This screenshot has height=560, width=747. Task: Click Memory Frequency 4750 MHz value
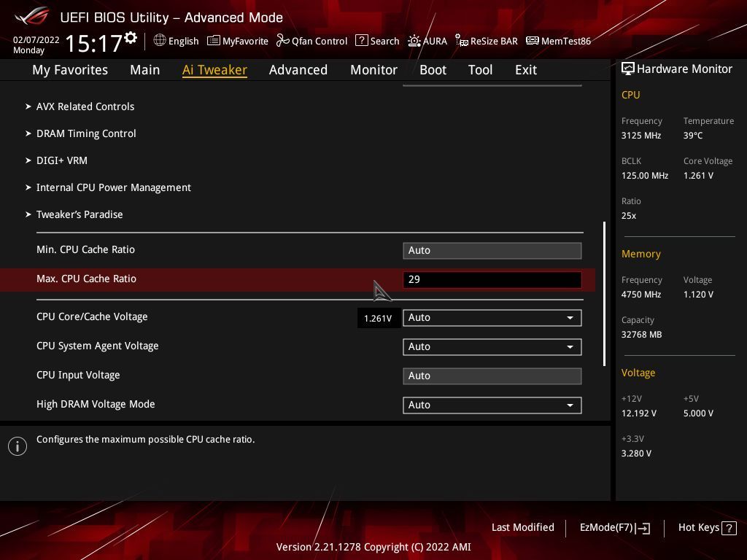pyautogui.click(x=640, y=295)
